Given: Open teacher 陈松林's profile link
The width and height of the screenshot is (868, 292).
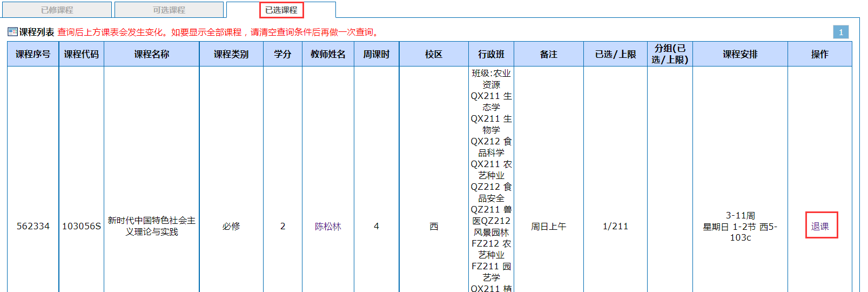Looking at the screenshot, I should (328, 226).
